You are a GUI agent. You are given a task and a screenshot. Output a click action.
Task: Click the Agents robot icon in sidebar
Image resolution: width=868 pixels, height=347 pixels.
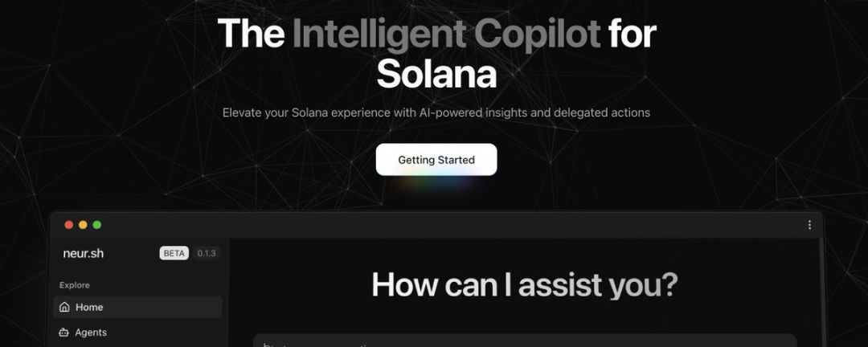pos(64,333)
